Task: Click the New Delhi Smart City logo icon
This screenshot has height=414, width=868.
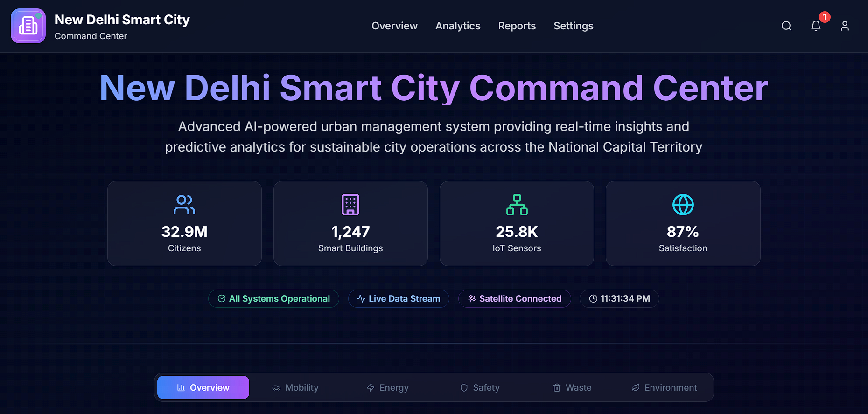Action: (28, 26)
